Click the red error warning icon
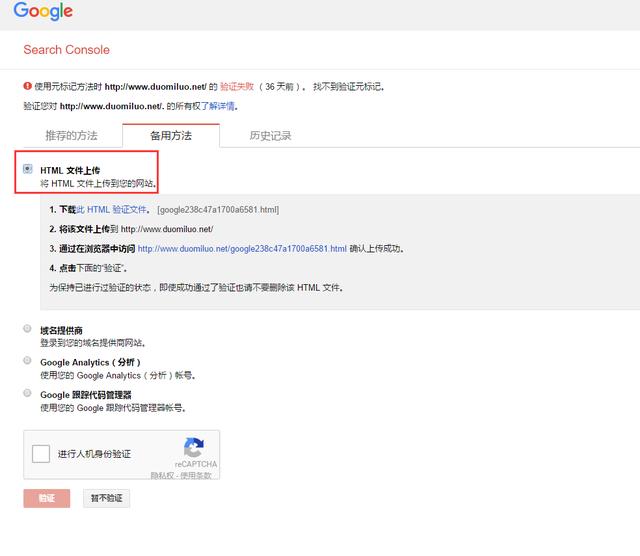Viewport: 640px width, 556px height. pos(27,86)
